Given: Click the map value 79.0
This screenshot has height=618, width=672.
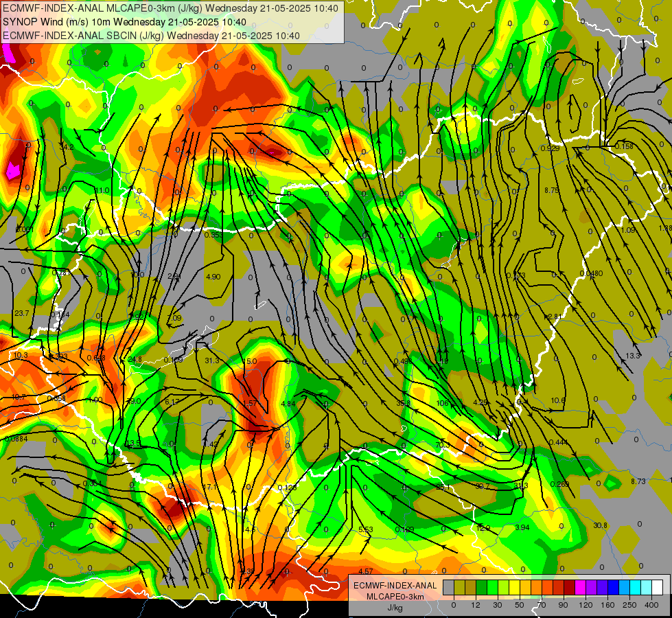Looking at the screenshot, I should point(134,401).
